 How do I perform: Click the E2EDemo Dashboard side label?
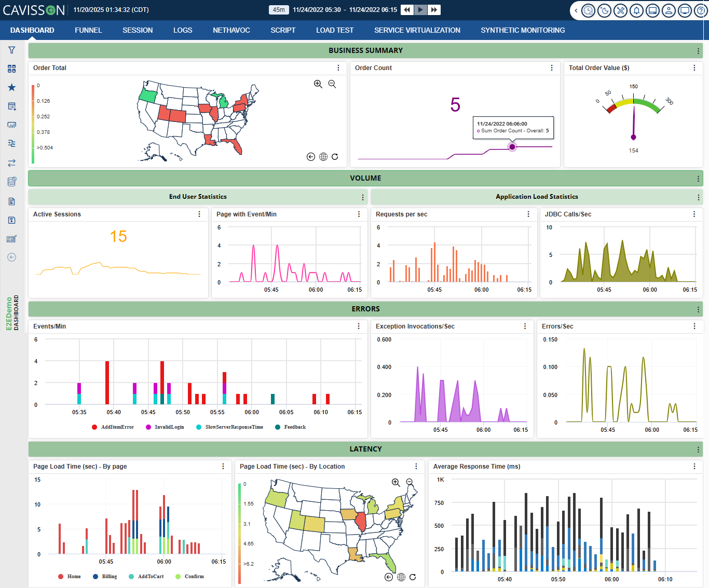point(12,313)
